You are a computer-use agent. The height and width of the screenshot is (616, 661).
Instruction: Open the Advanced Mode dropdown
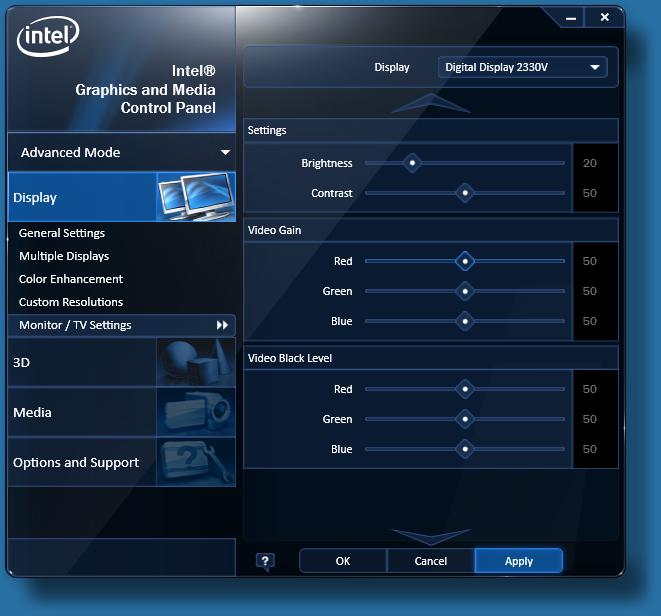[x=121, y=152]
